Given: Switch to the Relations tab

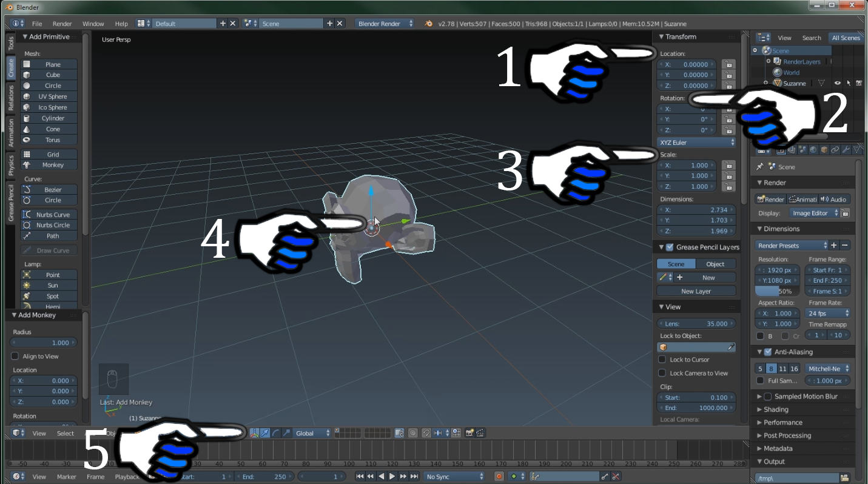Looking at the screenshot, I should (x=10, y=98).
